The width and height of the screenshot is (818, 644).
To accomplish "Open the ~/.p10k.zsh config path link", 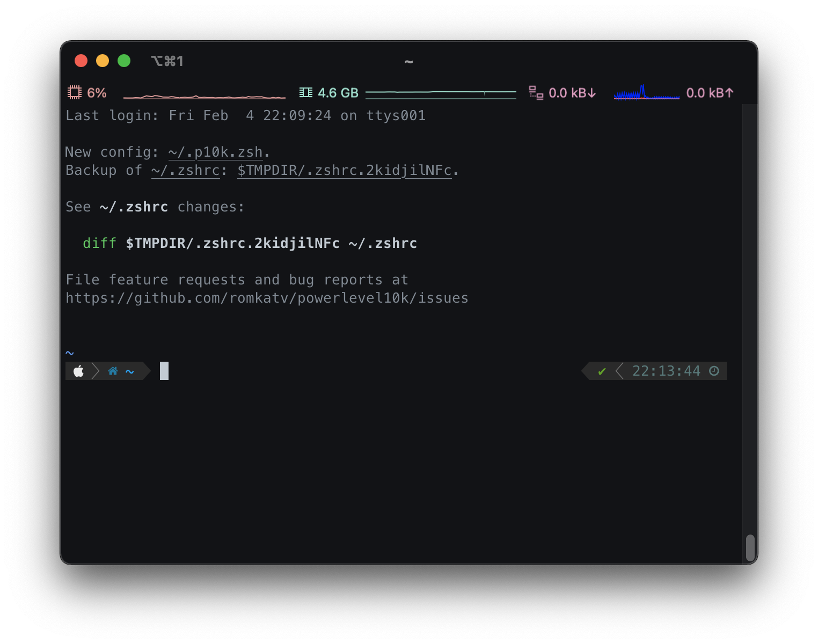I will 216,152.
